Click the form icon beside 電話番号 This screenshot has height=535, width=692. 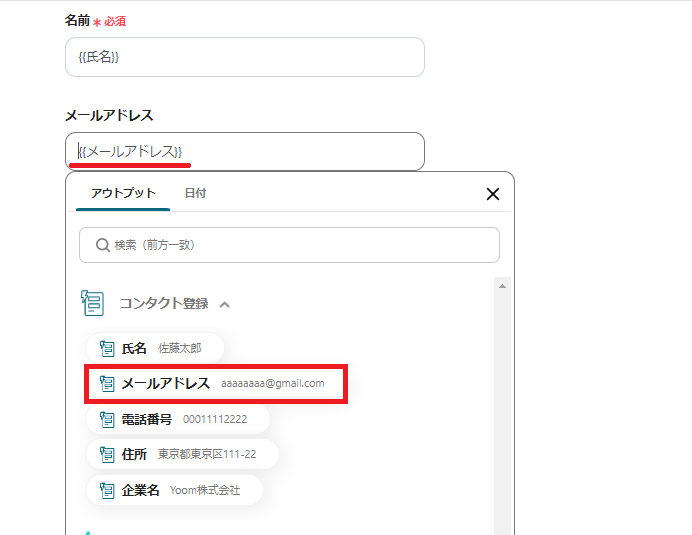pyautogui.click(x=107, y=419)
